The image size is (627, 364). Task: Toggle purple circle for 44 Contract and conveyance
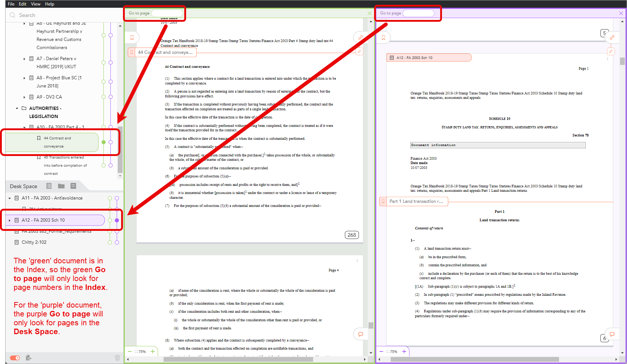click(111, 142)
